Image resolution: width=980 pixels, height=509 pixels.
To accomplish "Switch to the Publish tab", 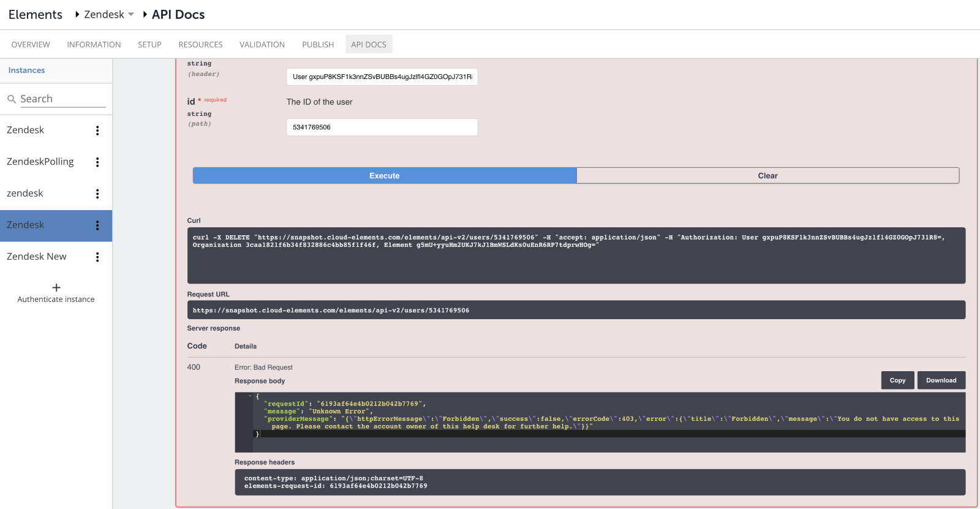I will coord(318,45).
